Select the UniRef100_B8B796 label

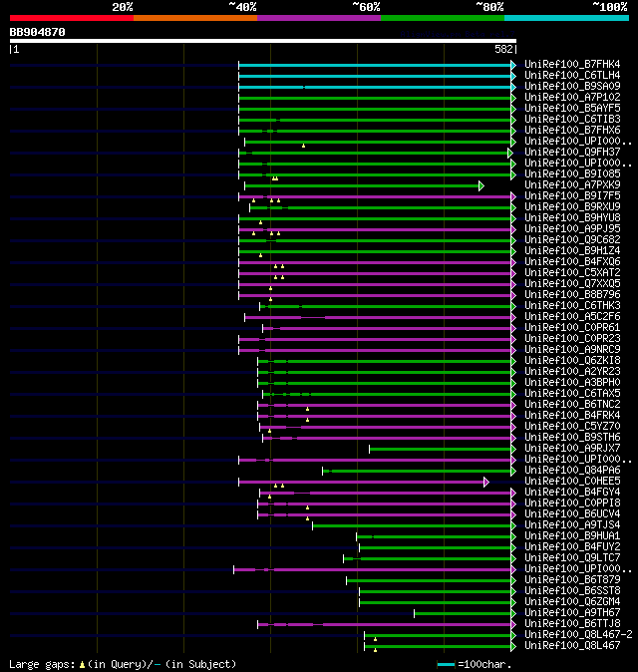572,295
